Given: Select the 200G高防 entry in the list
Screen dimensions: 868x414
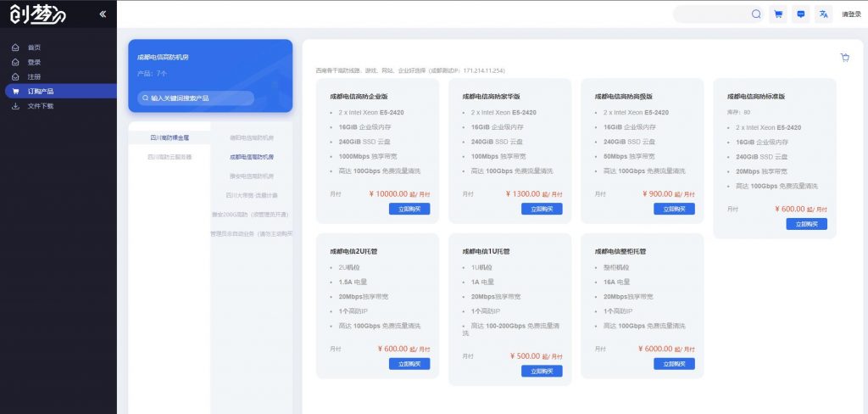Looking at the screenshot, I should [252, 215].
